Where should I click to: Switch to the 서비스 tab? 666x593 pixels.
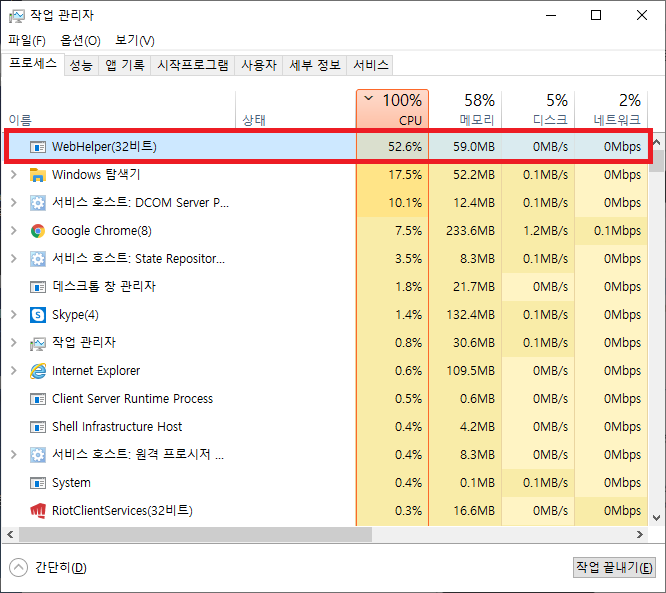tap(370, 65)
